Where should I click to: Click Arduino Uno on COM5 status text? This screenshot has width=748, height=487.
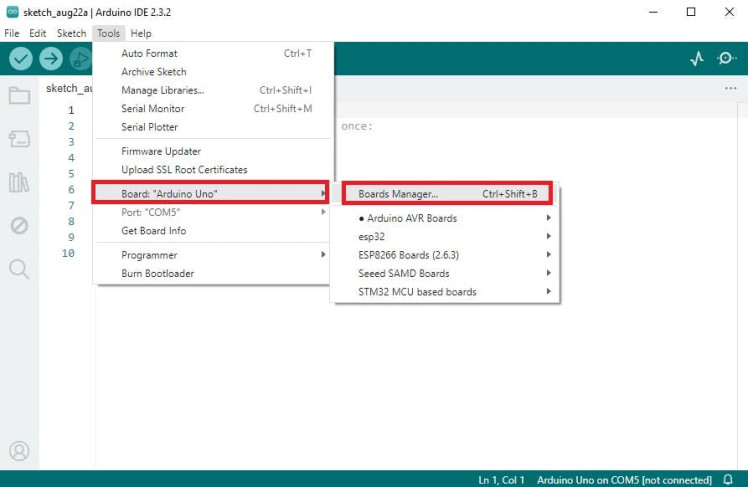624,480
